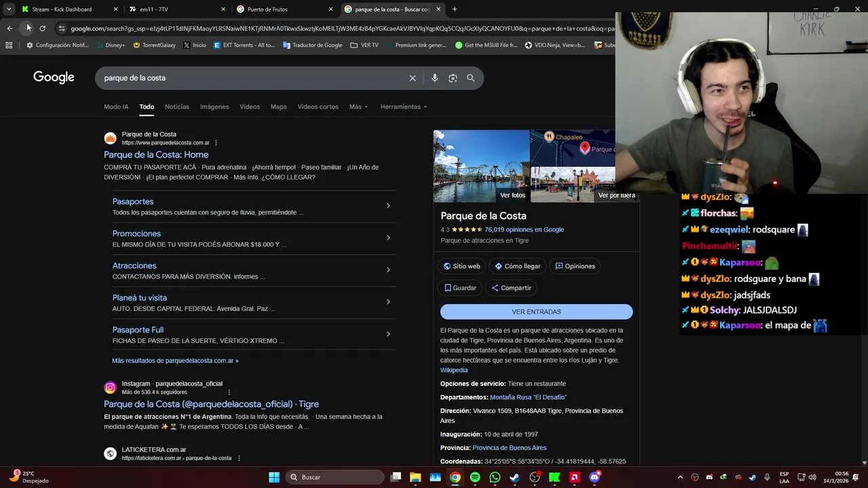This screenshot has height=488, width=868.
Task: Click into the Google search field
Action: click(x=251, y=78)
